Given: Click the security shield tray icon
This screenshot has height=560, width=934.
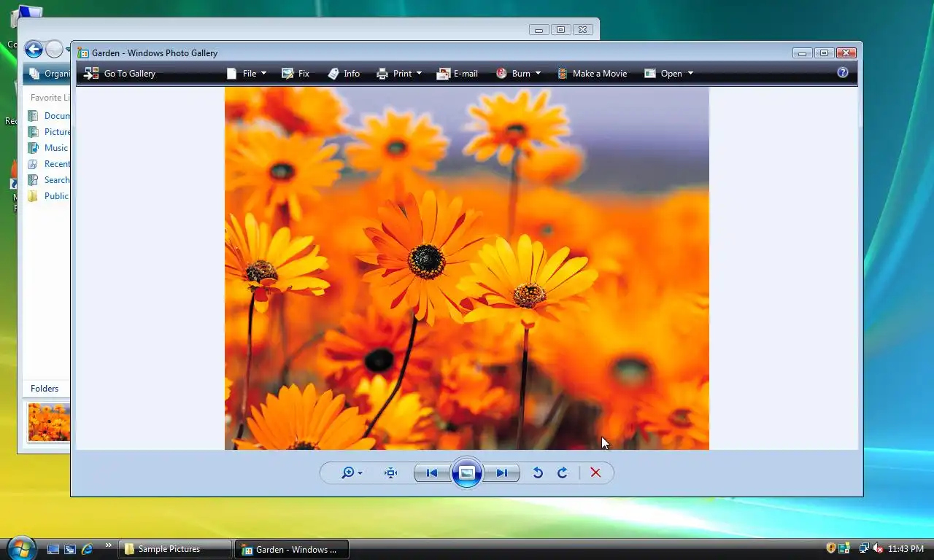Looking at the screenshot, I should [x=830, y=548].
